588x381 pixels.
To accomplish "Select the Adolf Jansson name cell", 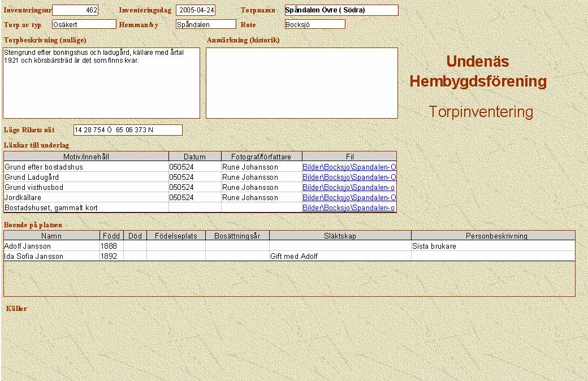I will pos(51,246).
